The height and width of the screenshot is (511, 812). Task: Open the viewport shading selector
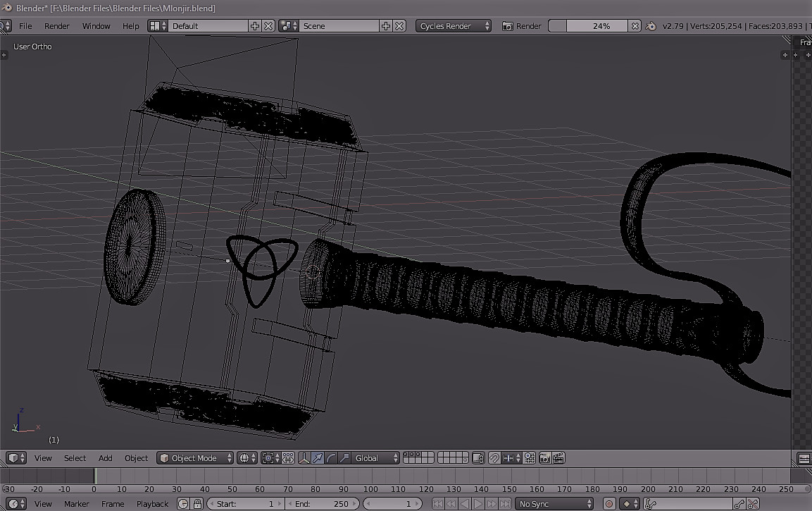247,458
